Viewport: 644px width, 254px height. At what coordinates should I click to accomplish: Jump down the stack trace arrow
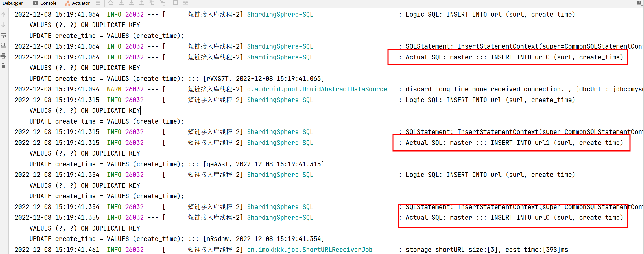(3, 25)
